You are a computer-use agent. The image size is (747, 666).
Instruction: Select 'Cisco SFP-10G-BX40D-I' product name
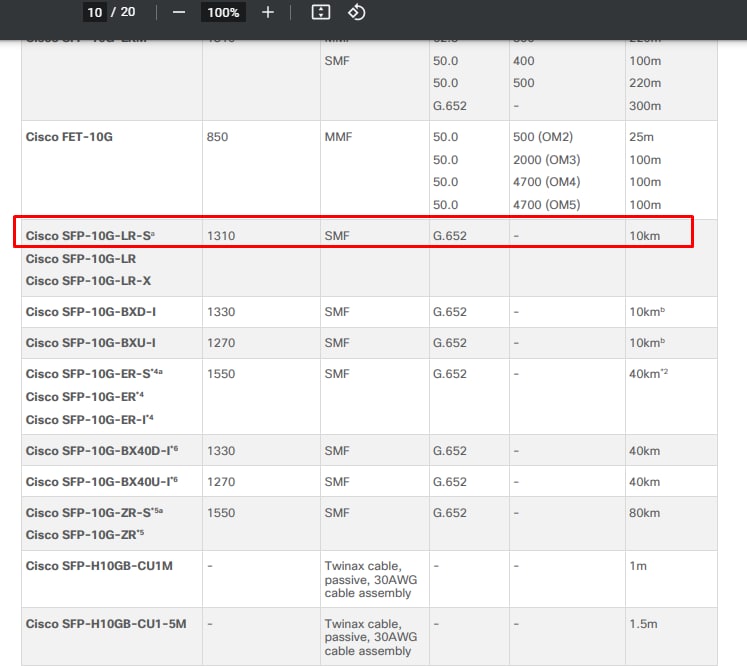click(98, 451)
